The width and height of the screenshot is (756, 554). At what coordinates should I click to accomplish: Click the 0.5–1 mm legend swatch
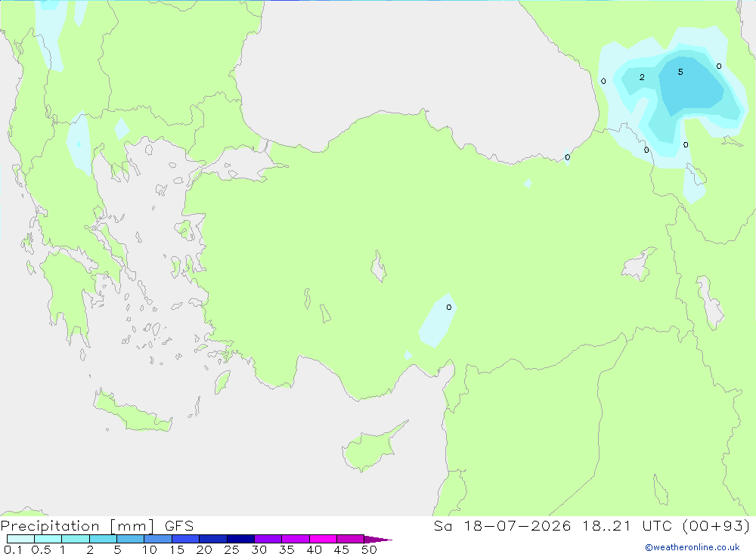click(x=48, y=539)
